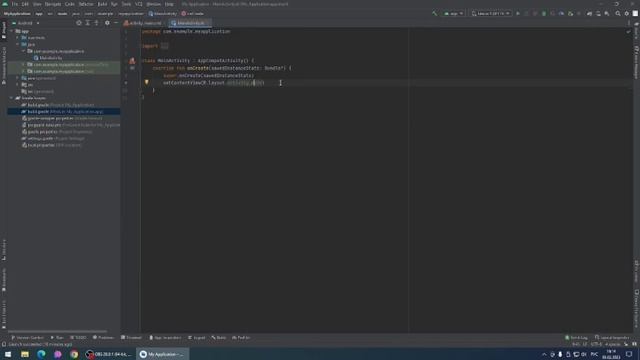Click the account avatar icon in toolbar
The width and height of the screenshot is (640, 360).
click(635, 13)
